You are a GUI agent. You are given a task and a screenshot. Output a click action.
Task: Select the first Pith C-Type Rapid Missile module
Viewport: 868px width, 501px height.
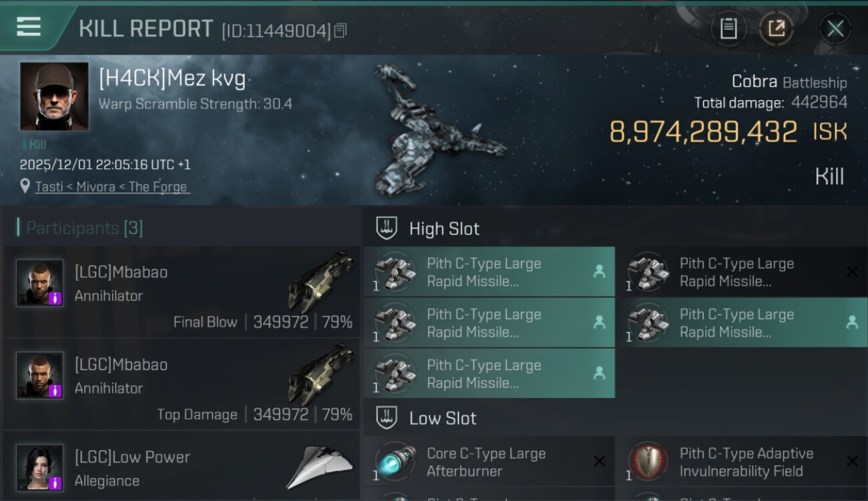(x=489, y=272)
